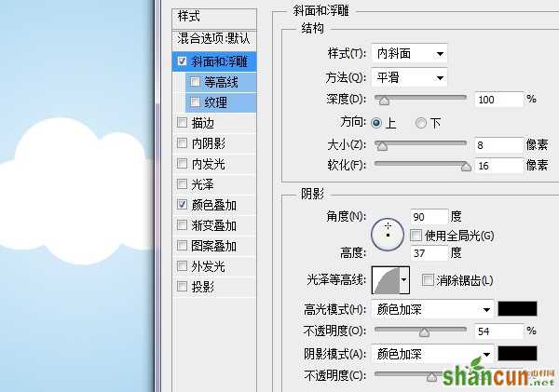
Task: Click the 大小 size value field
Action: pyautogui.click(x=499, y=145)
